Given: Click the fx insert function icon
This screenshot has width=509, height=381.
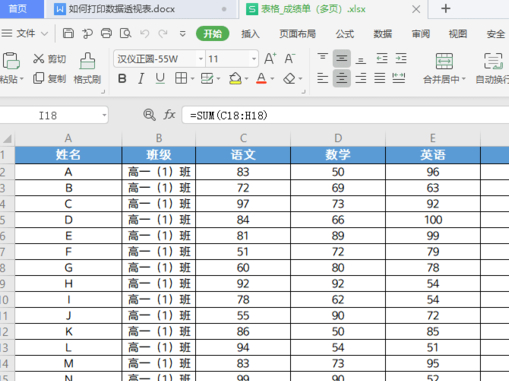Looking at the screenshot, I should pyautogui.click(x=169, y=115).
